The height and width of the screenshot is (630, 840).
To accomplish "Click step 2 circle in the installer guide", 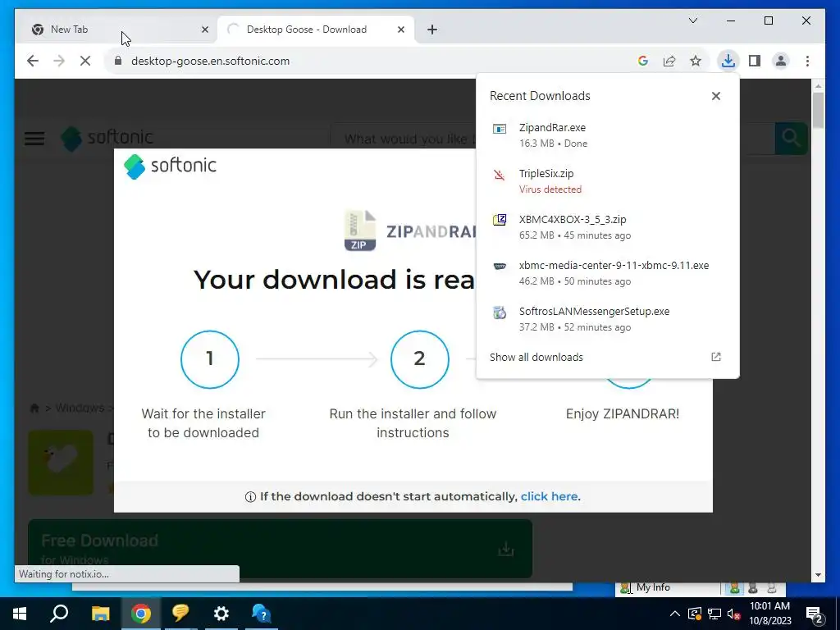I will point(419,359).
